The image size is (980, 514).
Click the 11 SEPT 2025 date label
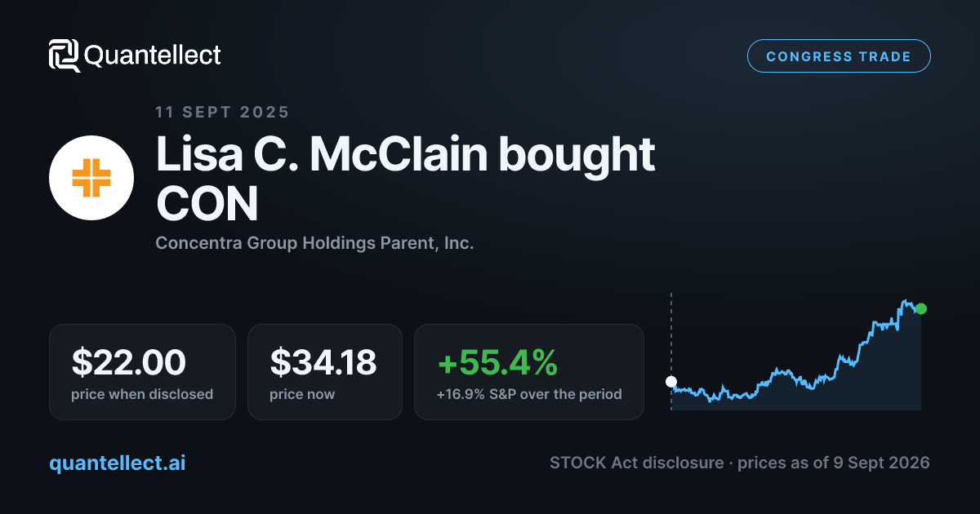pos(222,113)
